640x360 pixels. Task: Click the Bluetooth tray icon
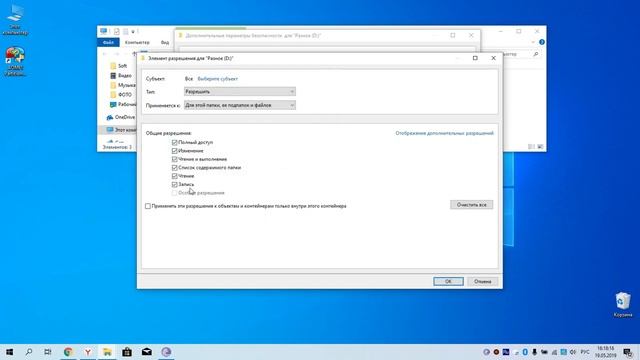(x=525, y=352)
